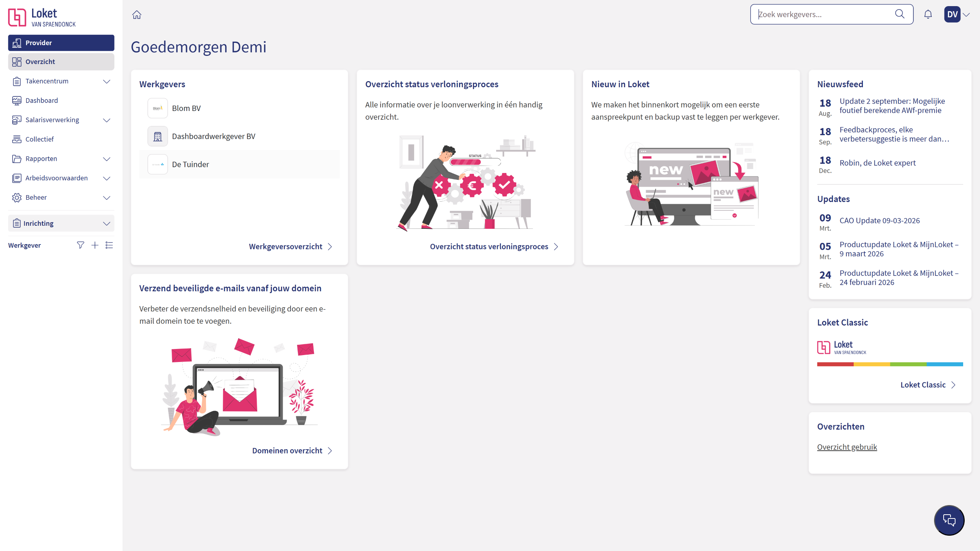The width and height of the screenshot is (980, 551).
Task: Click the Loket Van Spaendonck logo
Action: pyautogui.click(x=42, y=18)
